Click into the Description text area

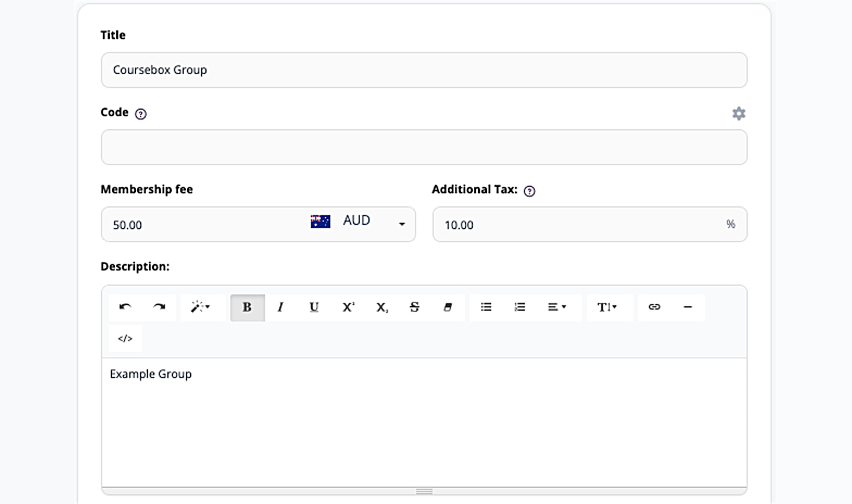[424, 423]
